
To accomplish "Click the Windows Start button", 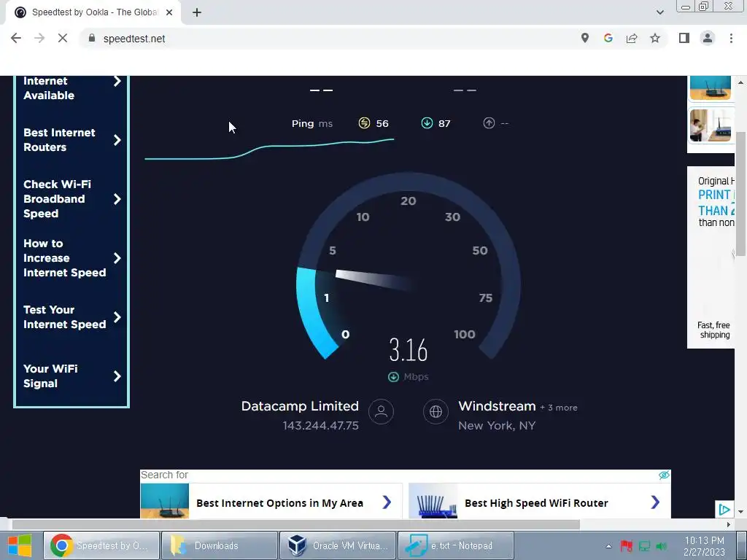I will 20,545.
